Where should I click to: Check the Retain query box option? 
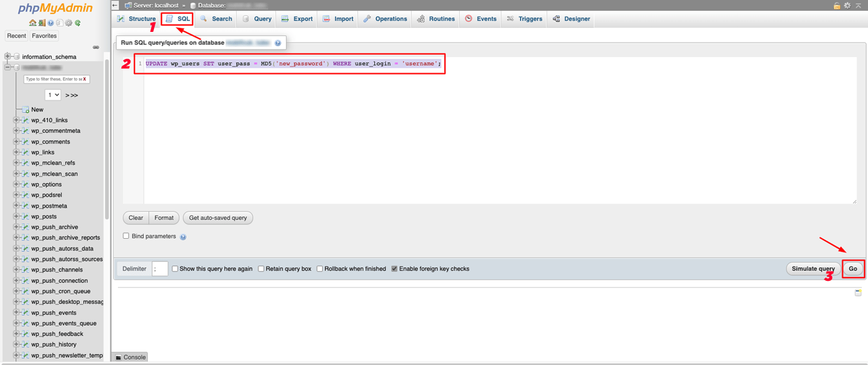pyautogui.click(x=261, y=269)
